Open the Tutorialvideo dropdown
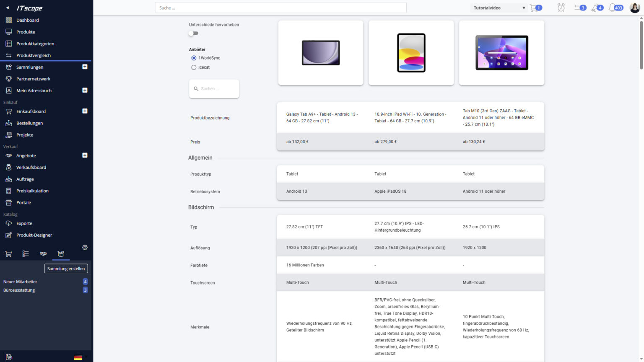 pos(499,8)
